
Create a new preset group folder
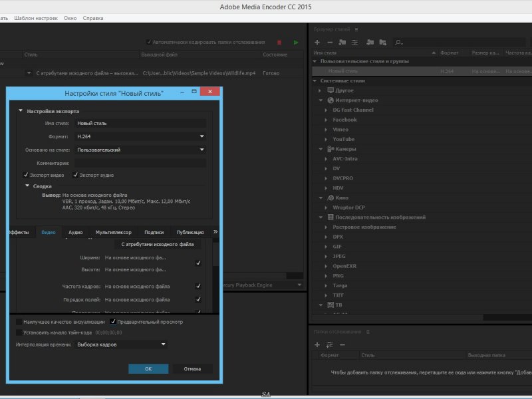coord(342,43)
